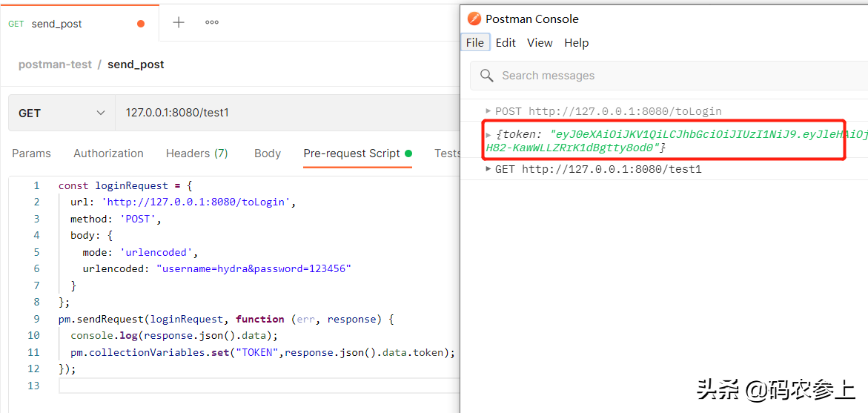Viewport: 868px width, 413px height.
Task: Click the GET http://127.0.0.1:8080/test1 log text
Action: tap(598, 169)
